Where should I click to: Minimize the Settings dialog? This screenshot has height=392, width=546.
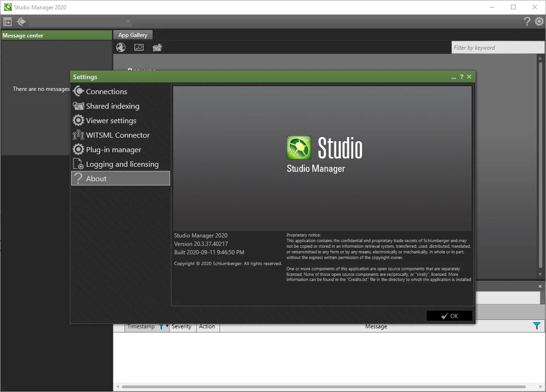(453, 77)
